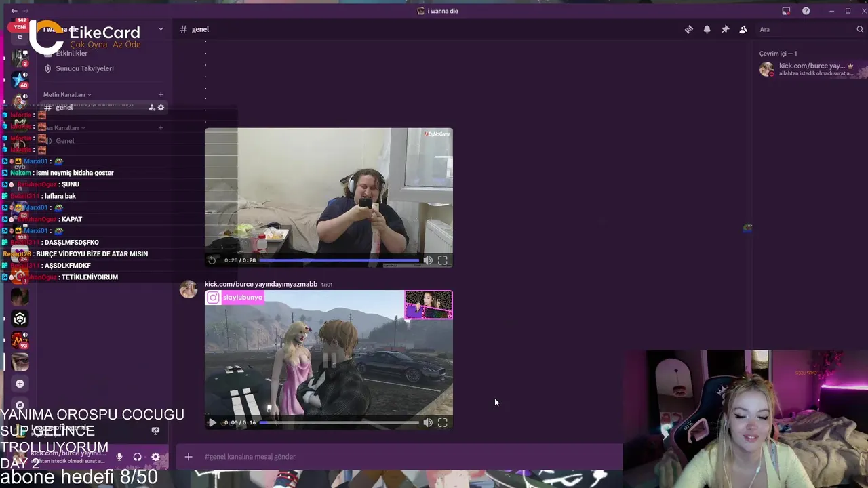Click the message author's avatar
The image size is (868, 488).
188,289
